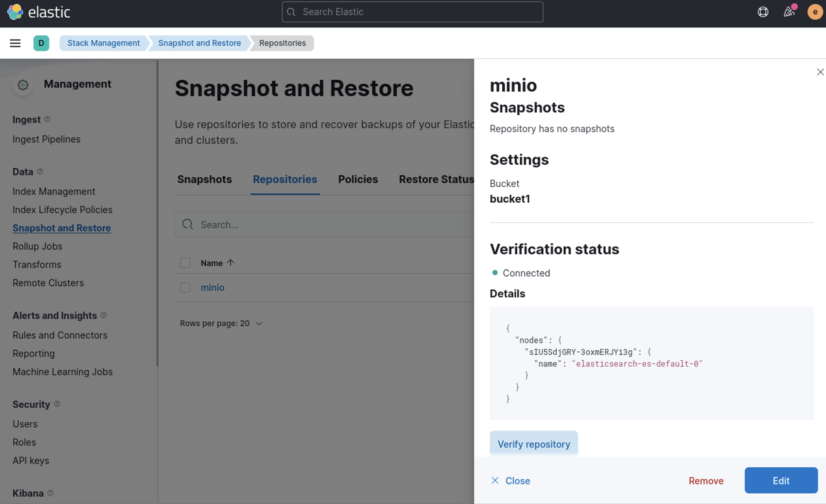Click the Security section help icon
Screen dimensions: 826x504
click(x=57, y=404)
